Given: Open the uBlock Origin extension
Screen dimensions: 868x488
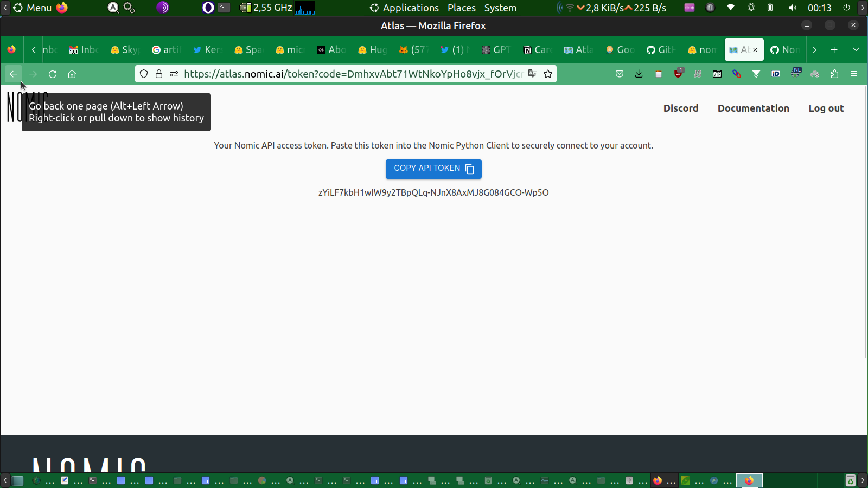Looking at the screenshot, I should point(678,73).
